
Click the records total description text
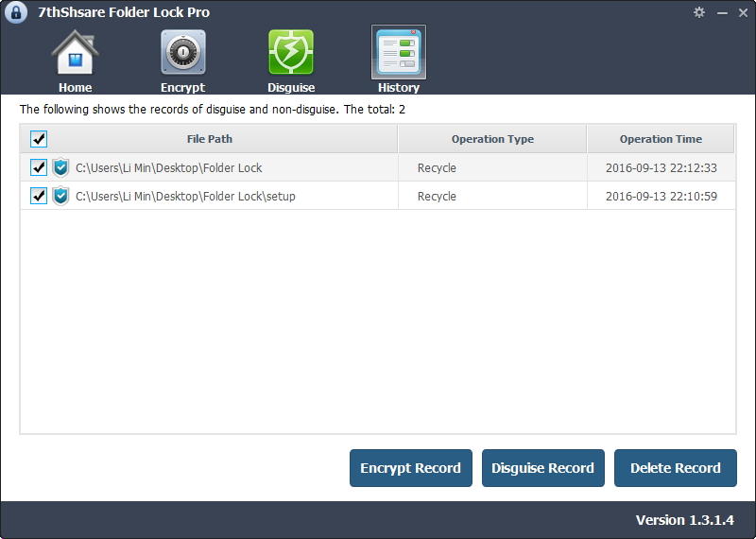[x=212, y=110]
